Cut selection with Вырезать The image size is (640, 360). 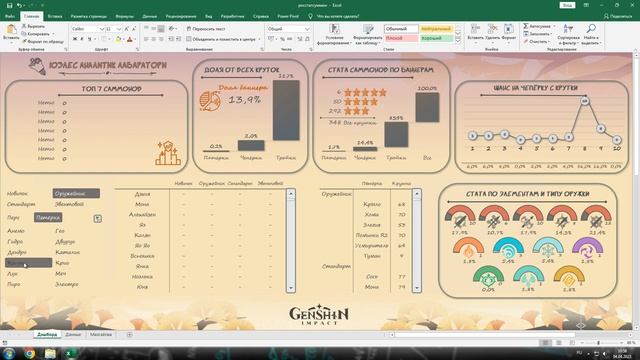point(33,26)
